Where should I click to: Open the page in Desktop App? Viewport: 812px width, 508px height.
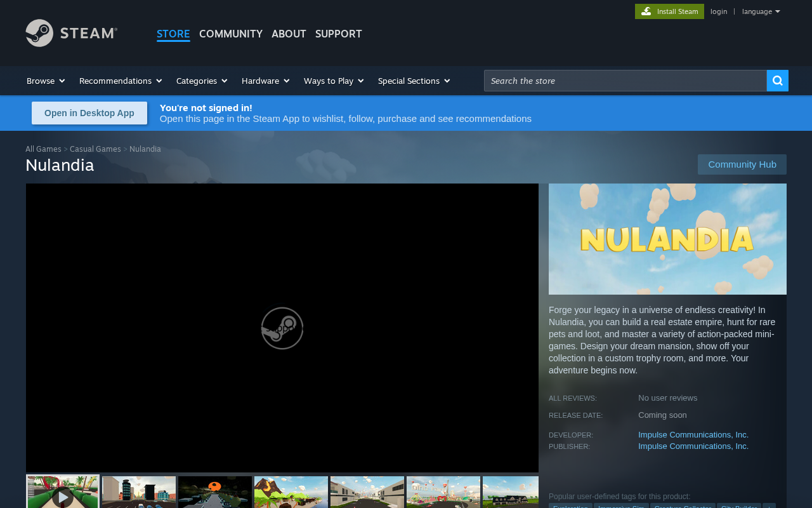pyautogui.click(x=89, y=112)
